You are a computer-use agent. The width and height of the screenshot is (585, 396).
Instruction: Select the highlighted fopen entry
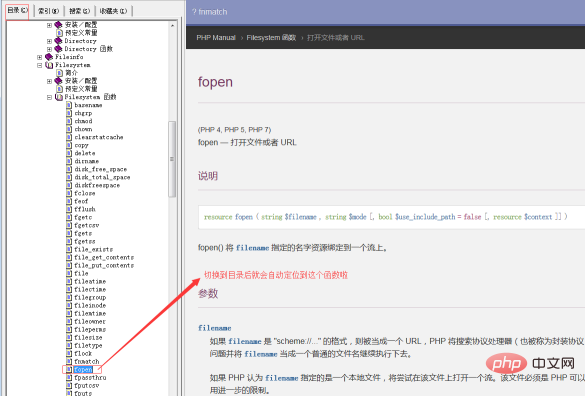click(x=83, y=370)
